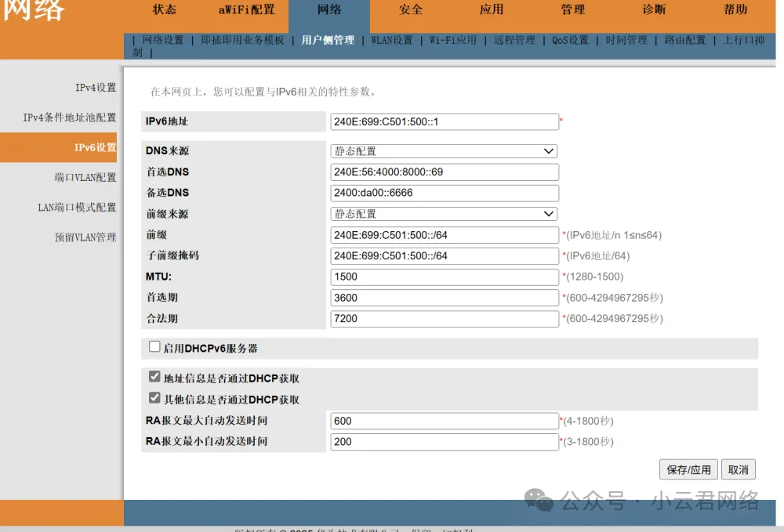Click the (IPv6地址/64) hint text

pos(597,255)
